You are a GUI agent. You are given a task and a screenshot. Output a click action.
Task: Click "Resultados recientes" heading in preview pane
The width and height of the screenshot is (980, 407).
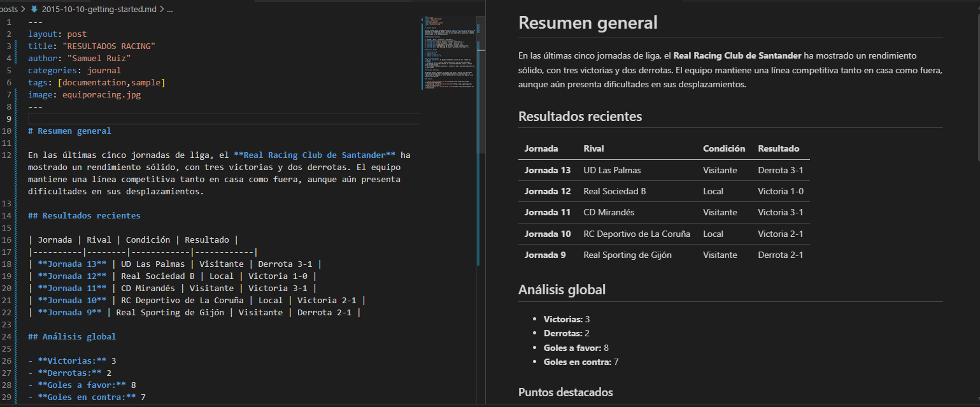(x=580, y=117)
